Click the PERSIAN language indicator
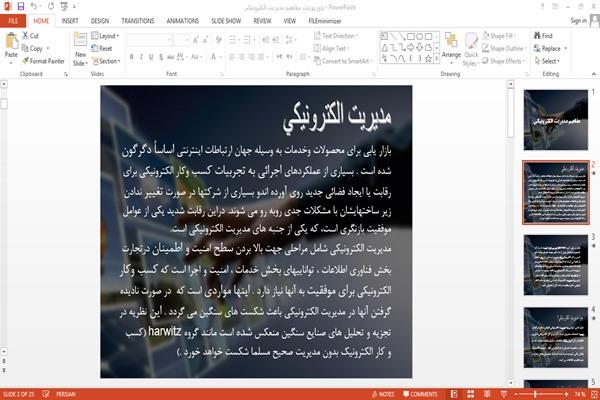The width and height of the screenshot is (600, 400). click(x=66, y=394)
